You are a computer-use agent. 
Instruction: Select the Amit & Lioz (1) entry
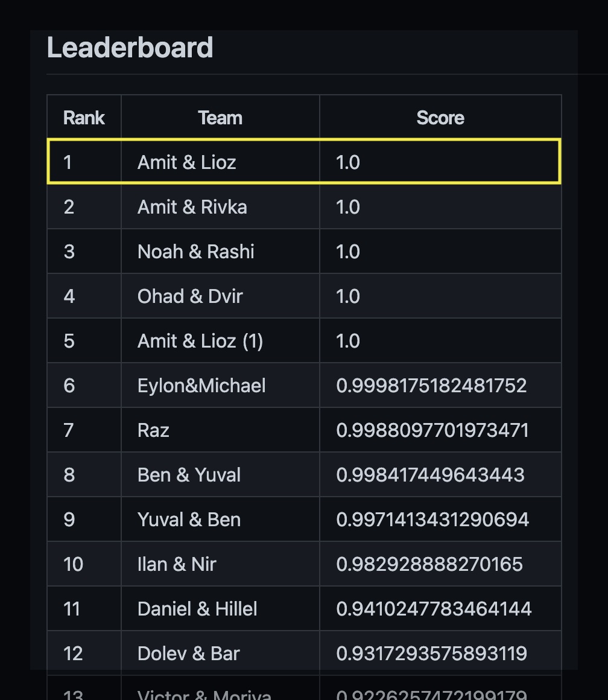[x=200, y=341]
